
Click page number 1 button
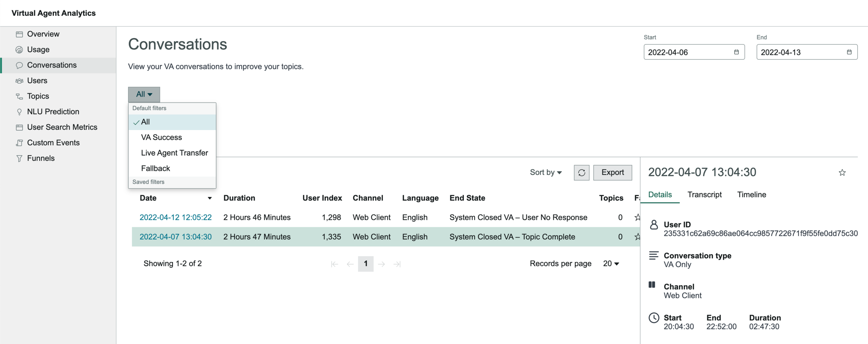pyautogui.click(x=366, y=264)
